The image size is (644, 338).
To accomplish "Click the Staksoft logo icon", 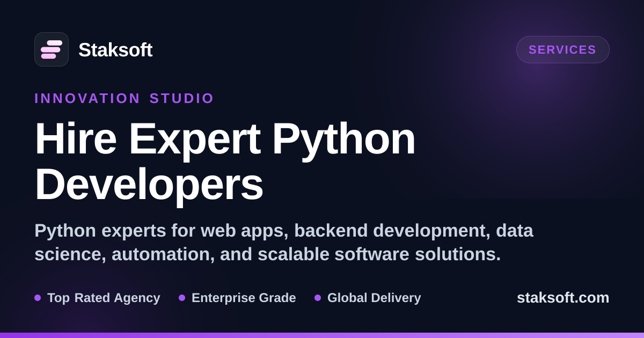I will point(52,49).
